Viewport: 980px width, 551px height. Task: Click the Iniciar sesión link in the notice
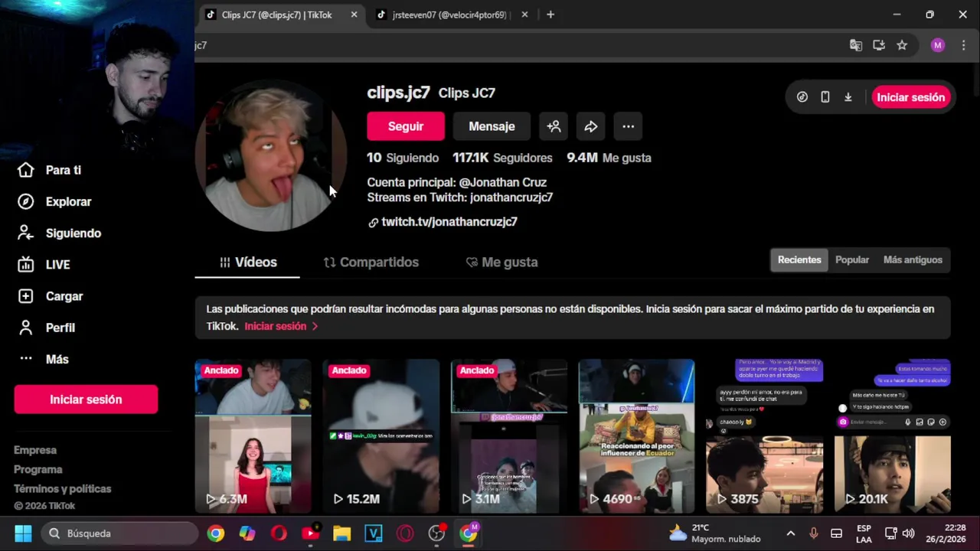[x=281, y=326]
